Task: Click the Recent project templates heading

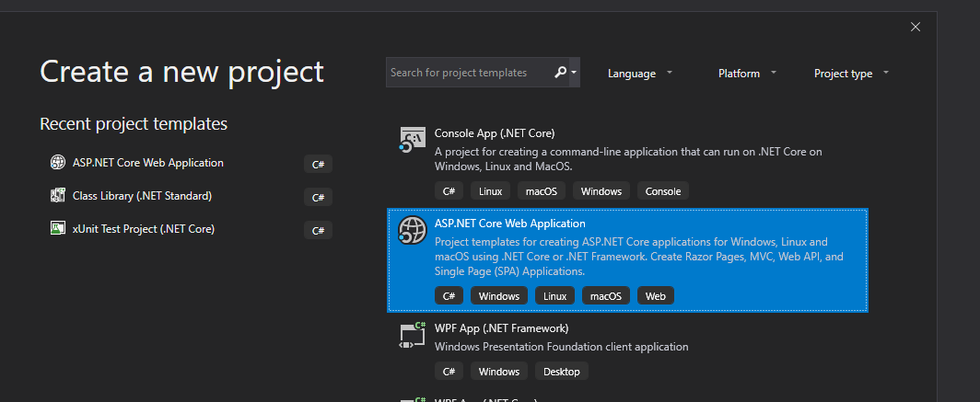Action: (x=134, y=123)
